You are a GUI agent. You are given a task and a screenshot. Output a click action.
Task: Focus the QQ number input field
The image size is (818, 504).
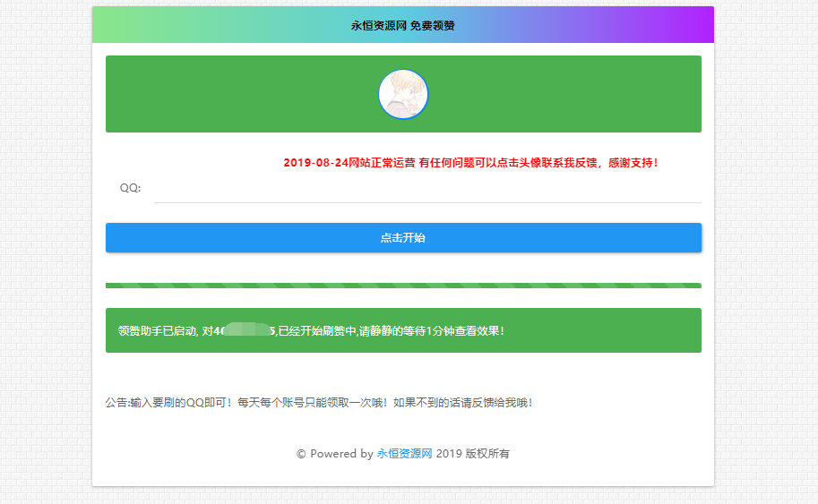[x=427, y=188]
